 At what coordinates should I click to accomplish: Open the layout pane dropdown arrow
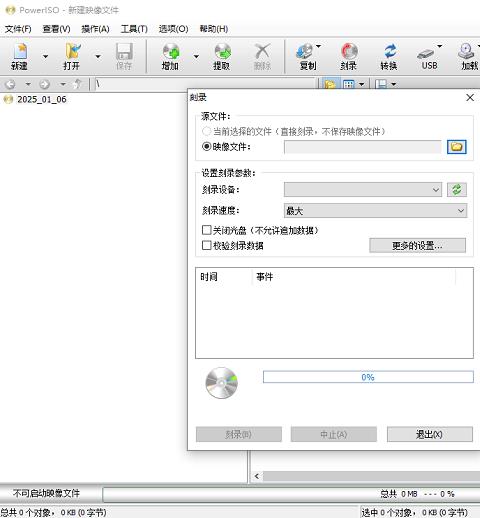(394, 84)
